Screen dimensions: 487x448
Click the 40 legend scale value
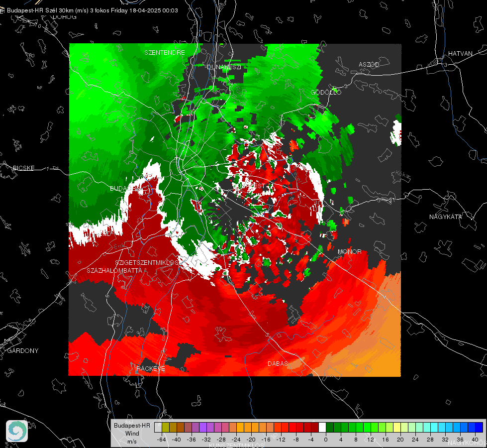(x=475, y=440)
